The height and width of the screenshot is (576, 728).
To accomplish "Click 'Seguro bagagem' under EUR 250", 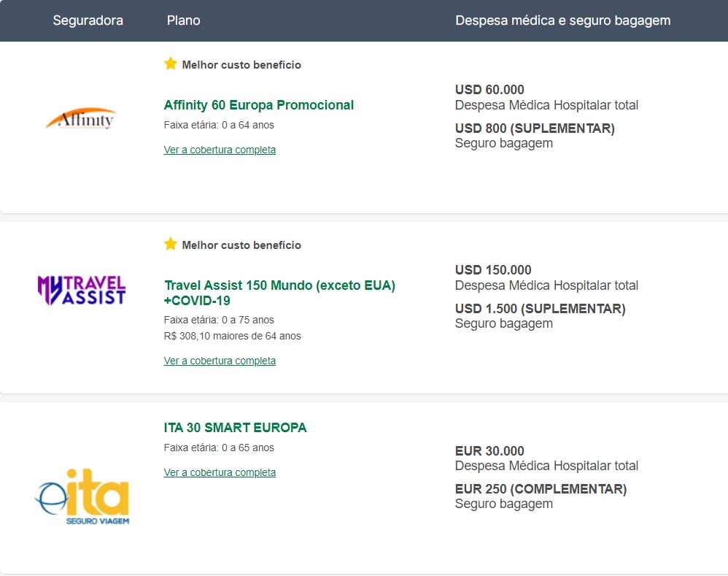I will tap(504, 504).
